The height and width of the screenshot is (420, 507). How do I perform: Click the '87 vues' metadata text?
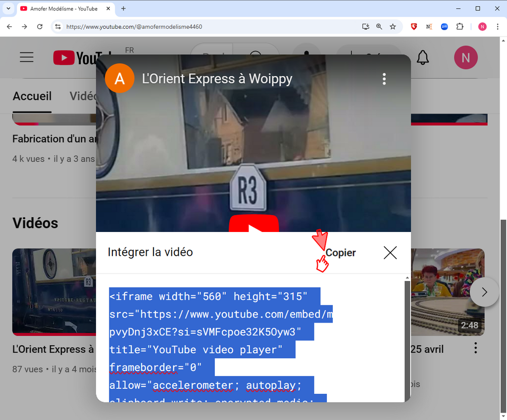pyautogui.click(x=28, y=369)
